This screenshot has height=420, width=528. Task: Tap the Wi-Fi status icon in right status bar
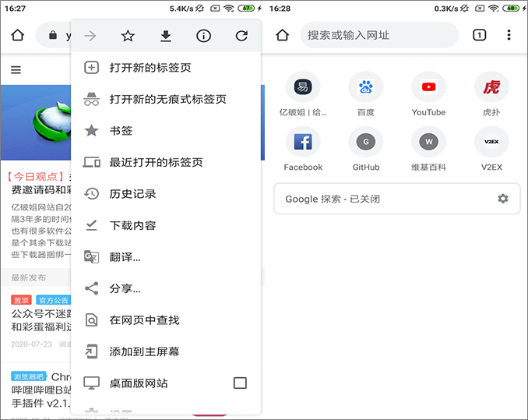click(493, 9)
